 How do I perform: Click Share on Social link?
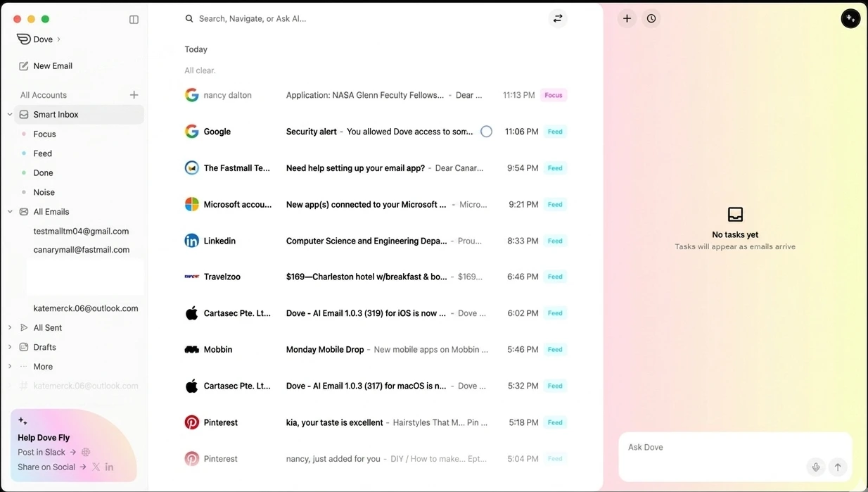pos(51,467)
